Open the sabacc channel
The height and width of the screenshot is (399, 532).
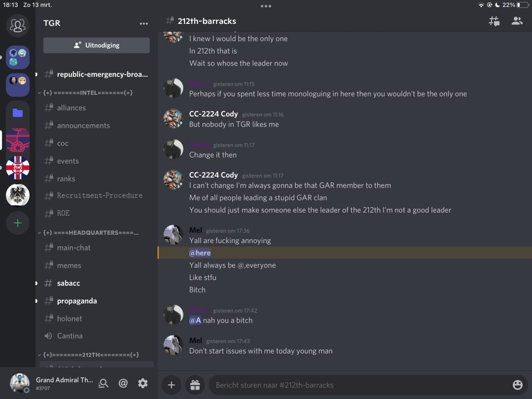(69, 283)
